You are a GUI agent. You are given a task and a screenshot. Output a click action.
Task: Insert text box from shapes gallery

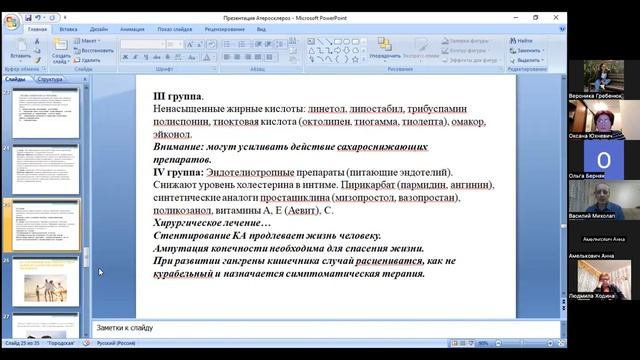[x=311, y=42]
